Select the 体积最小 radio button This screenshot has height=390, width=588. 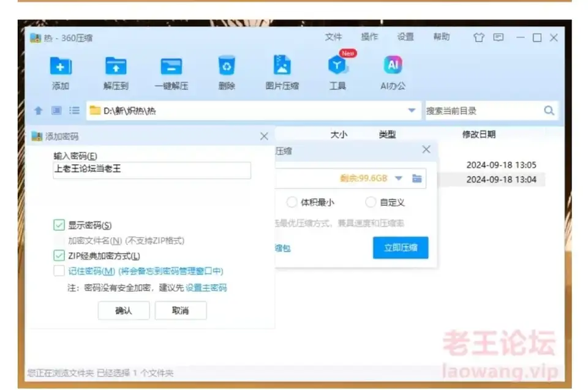click(292, 202)
